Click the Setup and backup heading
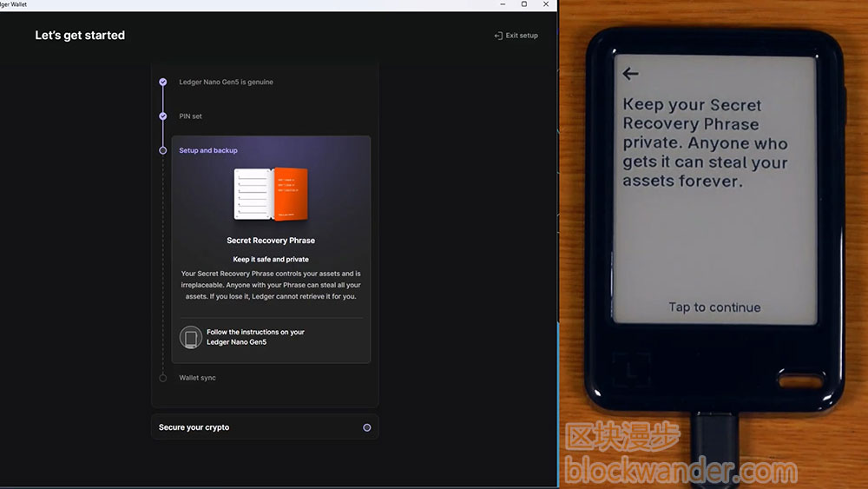The width and height of the screenshot is (868, 489). tap(208, 150)
